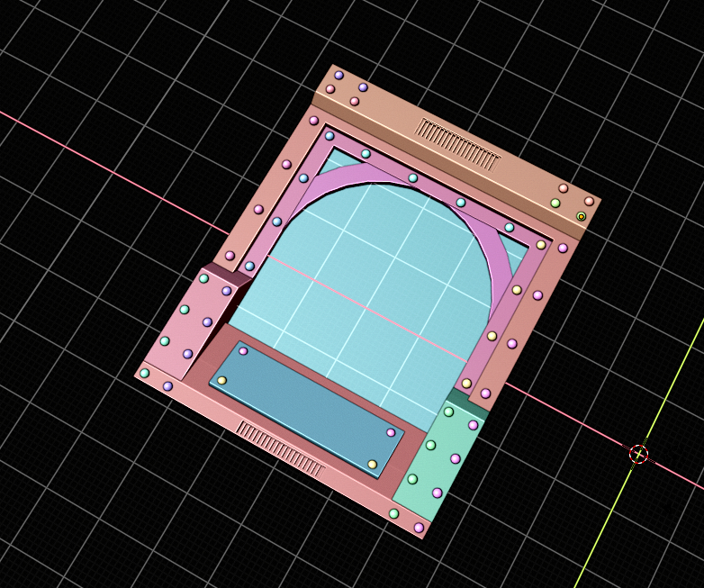Click the pink rivet on the blue plate's right corner
Viewport: 704px width, 588px height.
pos(391,433)
